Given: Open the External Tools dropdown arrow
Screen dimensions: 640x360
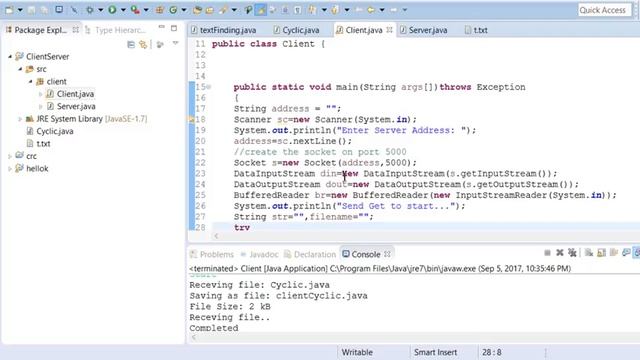Looking at the screenshot, I should pyautogui.click(x=146, y=10).
